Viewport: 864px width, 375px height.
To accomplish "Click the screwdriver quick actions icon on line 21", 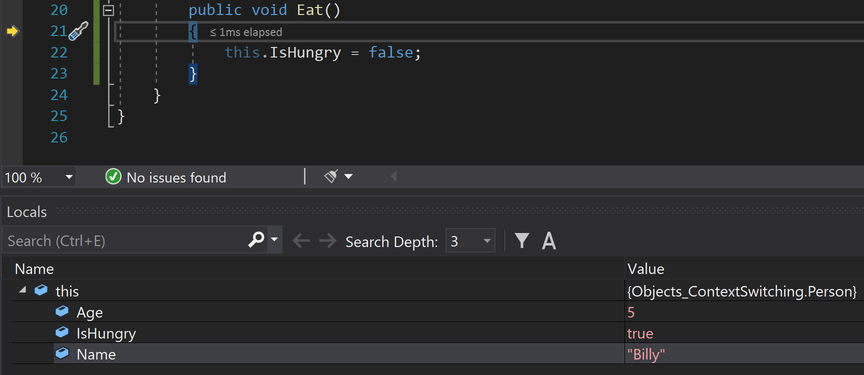I will 78,32.
